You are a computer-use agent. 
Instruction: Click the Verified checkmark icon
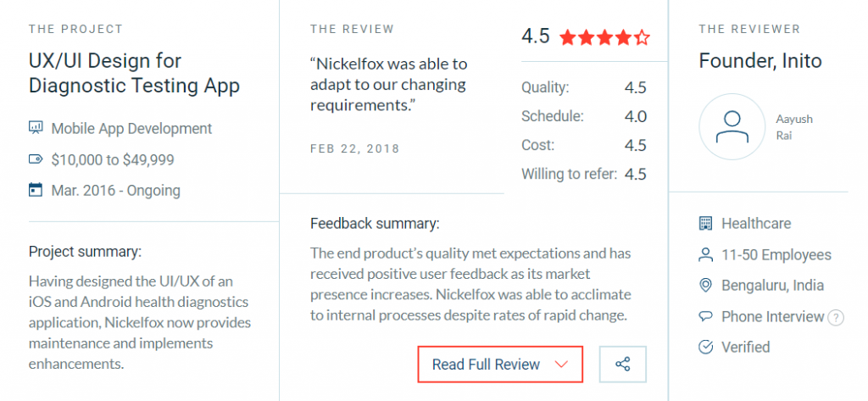705,347
